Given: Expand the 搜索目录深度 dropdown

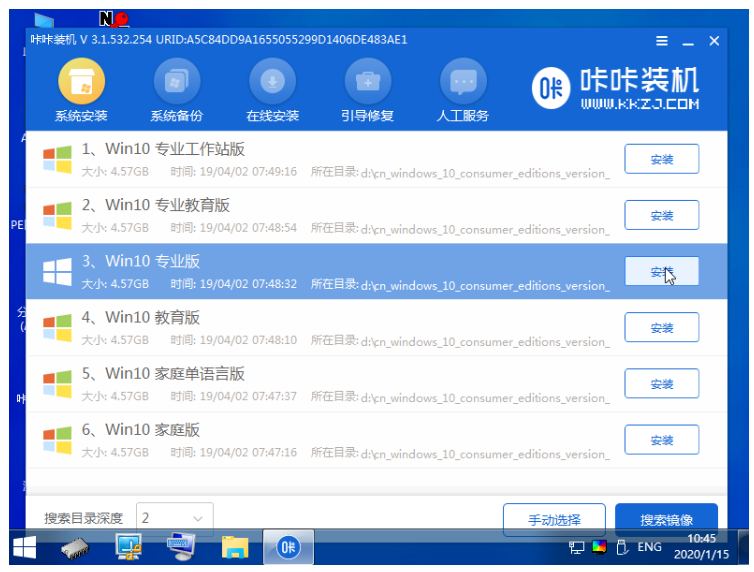Looking at the screenshot, I should pos(174,518).
